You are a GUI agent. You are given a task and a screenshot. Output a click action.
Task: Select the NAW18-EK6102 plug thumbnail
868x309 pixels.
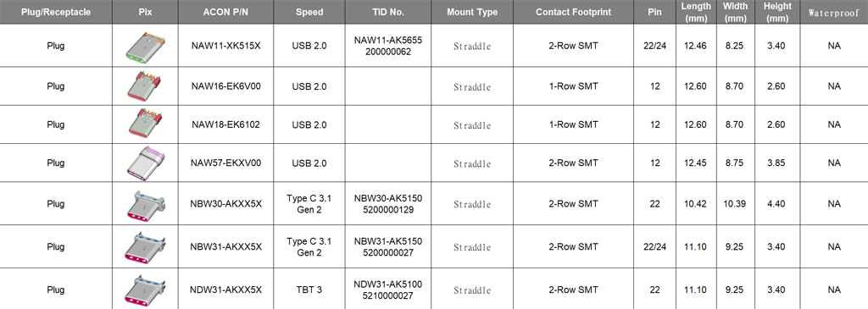pos(145,124)
